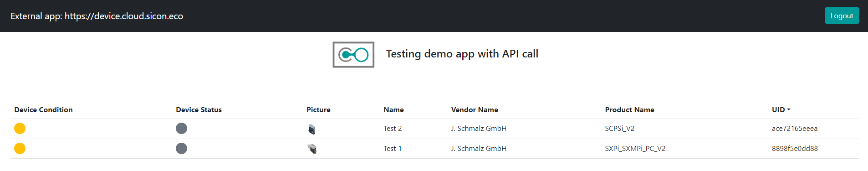Image resolution: width=868 pixels, height=171 pixels.
Task: Click the teal CO logo icon
Action: coord(353,55)
